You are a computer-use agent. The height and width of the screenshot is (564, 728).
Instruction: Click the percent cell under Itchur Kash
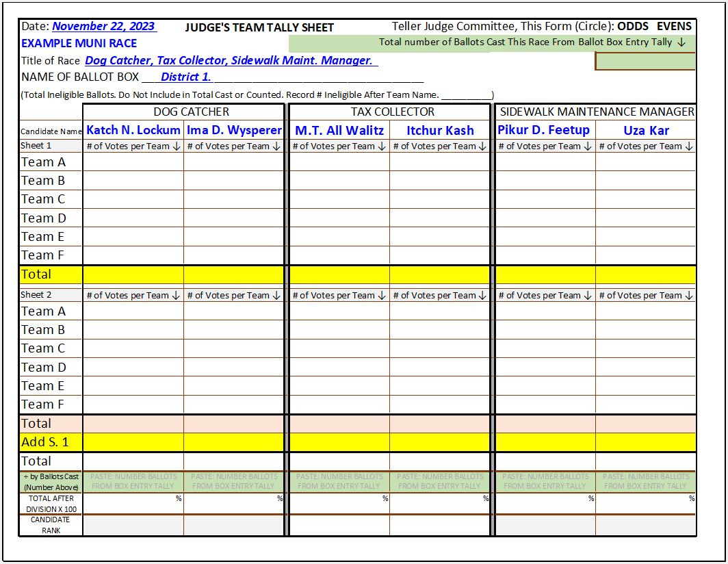[440, 503]
